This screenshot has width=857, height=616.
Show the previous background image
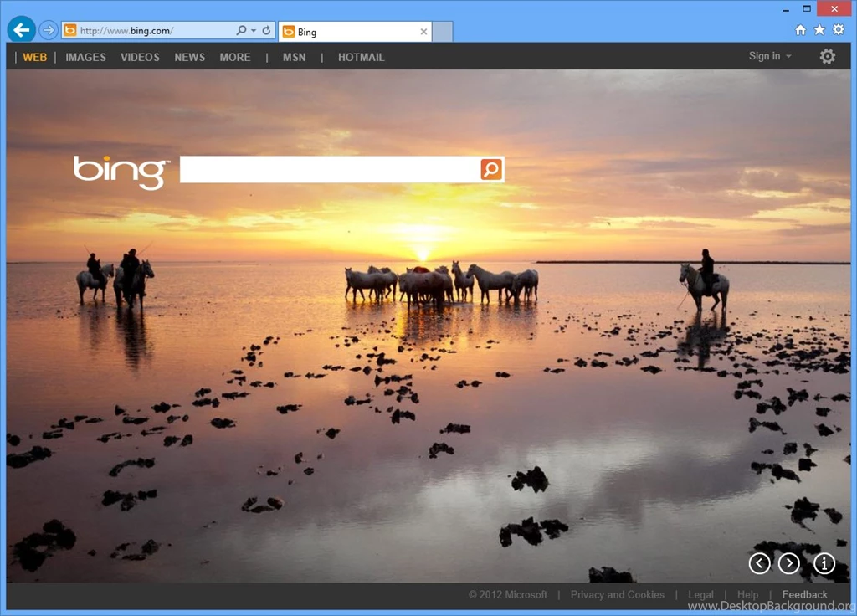pyautogui.click(x=759, y=564)
